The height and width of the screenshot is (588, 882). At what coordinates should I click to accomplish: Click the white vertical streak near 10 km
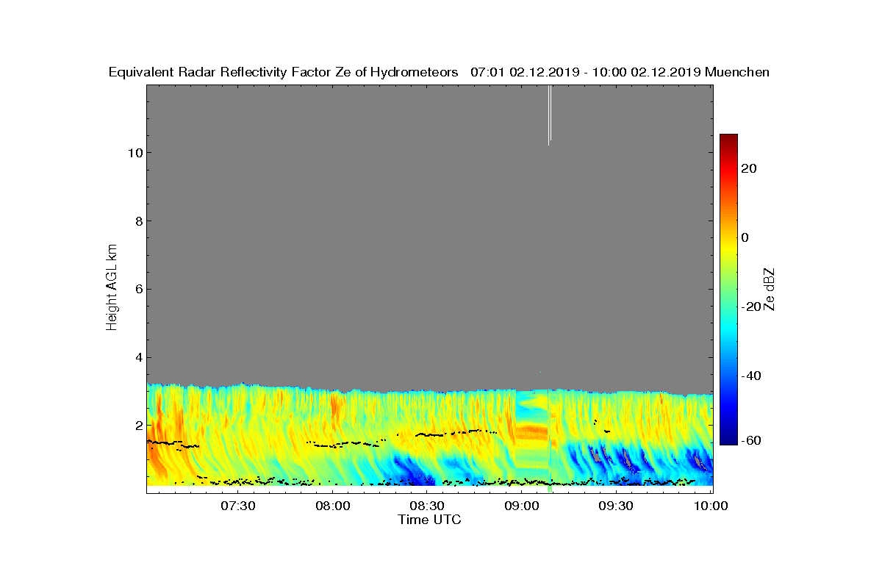[549, 115]
